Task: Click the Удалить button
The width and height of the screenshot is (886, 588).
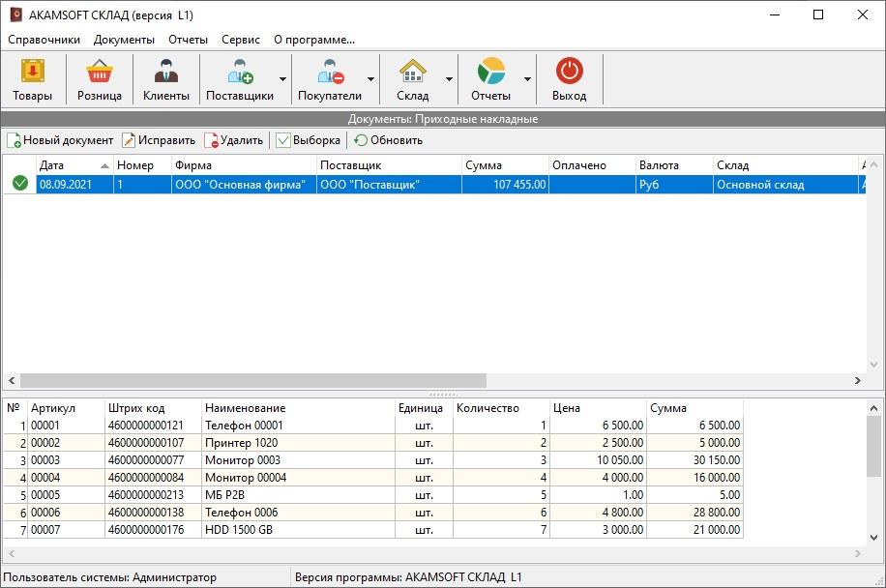Action: tap(233, 140)
